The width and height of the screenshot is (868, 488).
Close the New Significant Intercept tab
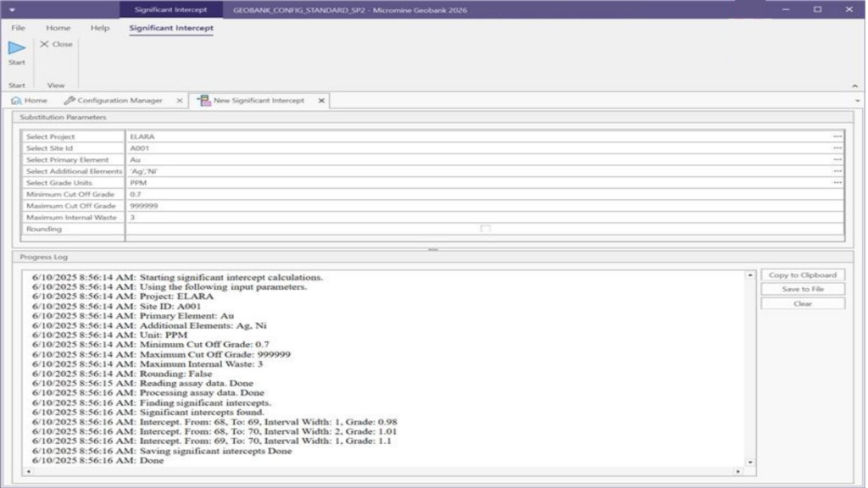(321, 101)
